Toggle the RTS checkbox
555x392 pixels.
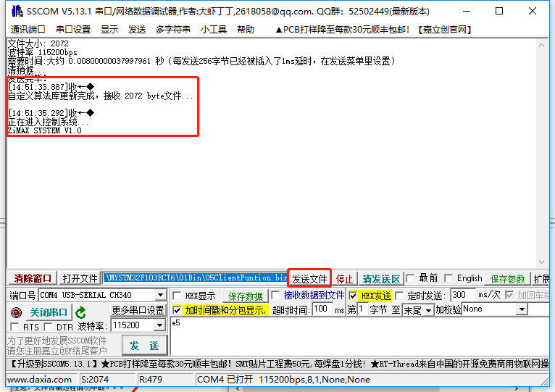pos(16,328)
